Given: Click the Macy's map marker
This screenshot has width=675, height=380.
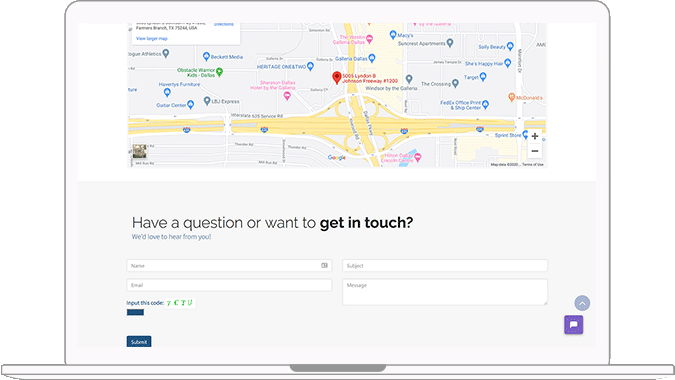Looking at the screenshot, I should (x=393, y=34).
